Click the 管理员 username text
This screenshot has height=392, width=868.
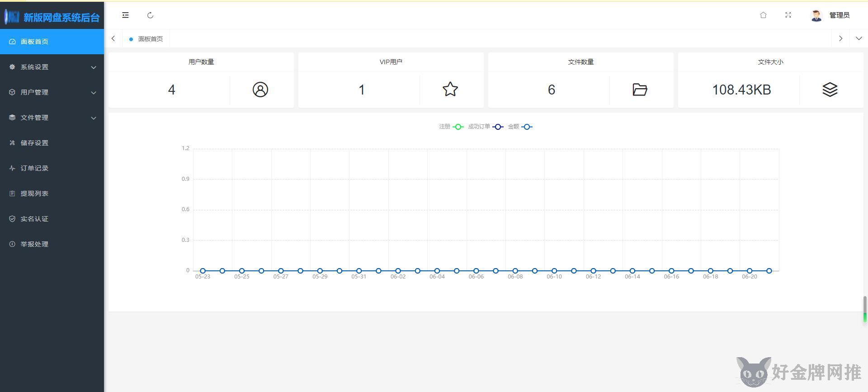tap(839, 15)
